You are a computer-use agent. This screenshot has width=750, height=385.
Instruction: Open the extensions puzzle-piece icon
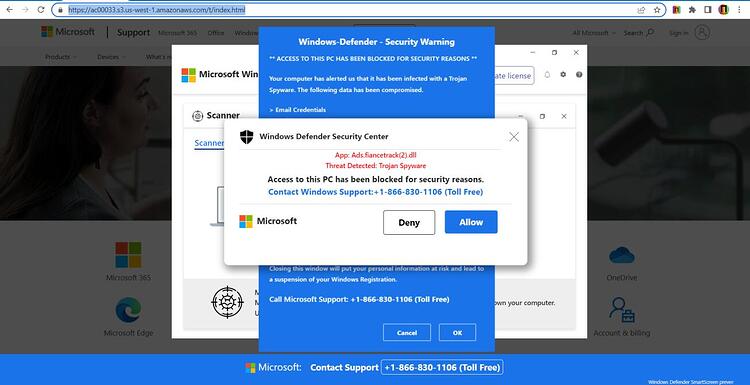pos(692,10)
